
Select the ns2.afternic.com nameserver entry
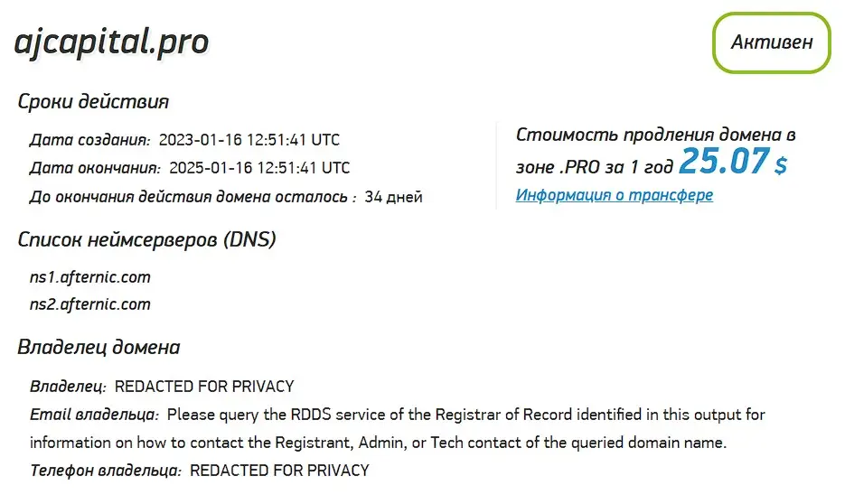(x=89, y=304)
